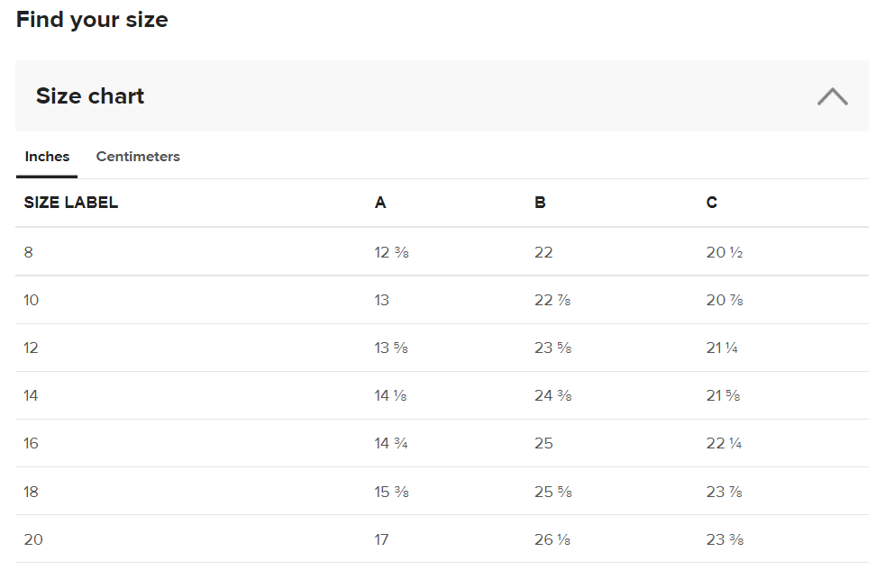This screenshot has height=588, width=885.
Task: Select the Inches tab
Action: [47, 157]
